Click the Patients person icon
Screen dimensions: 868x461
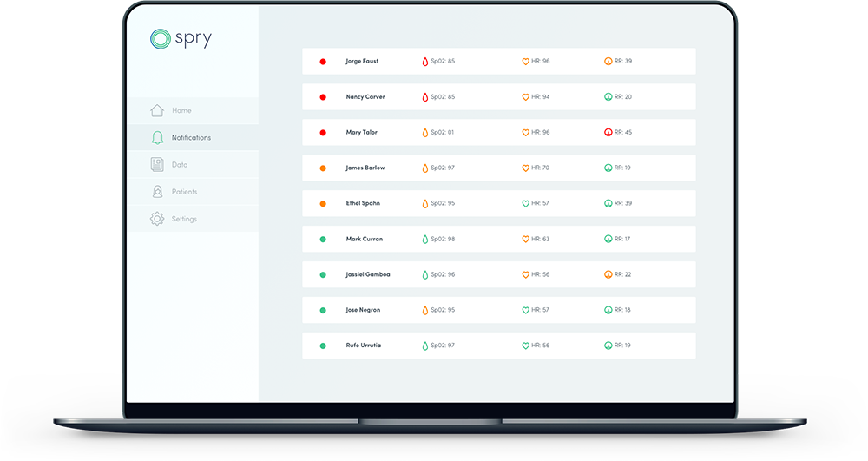click(157, 192)
